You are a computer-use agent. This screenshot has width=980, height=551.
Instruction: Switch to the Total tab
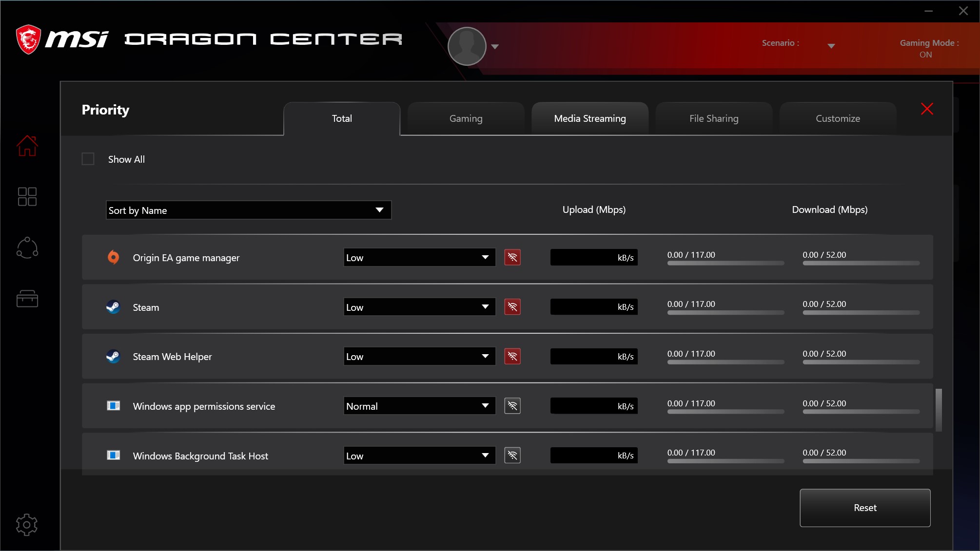pyautogui.click(x=342, y=118)
